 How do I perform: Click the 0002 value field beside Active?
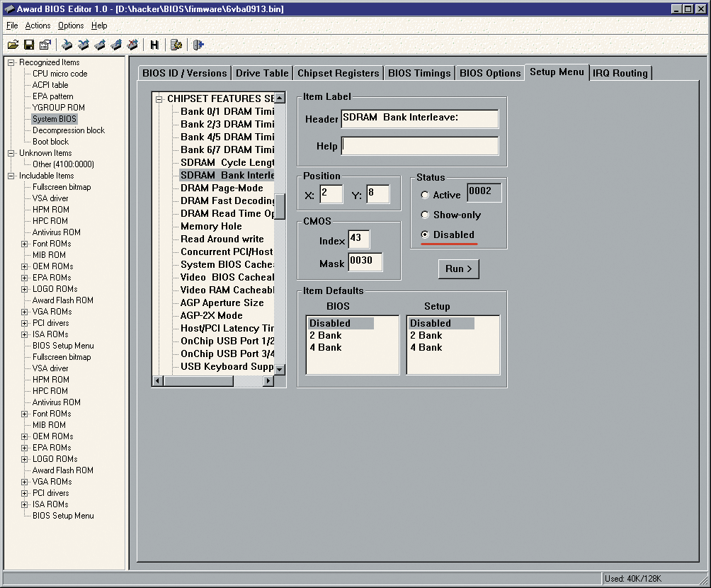pyautogui.click(x=484, y=193)
